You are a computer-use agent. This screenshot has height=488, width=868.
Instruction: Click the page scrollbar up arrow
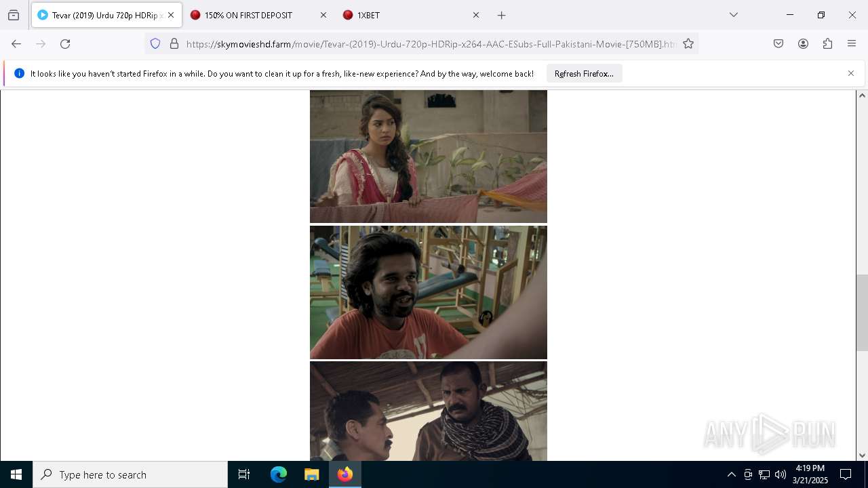(x=862, y=96)
